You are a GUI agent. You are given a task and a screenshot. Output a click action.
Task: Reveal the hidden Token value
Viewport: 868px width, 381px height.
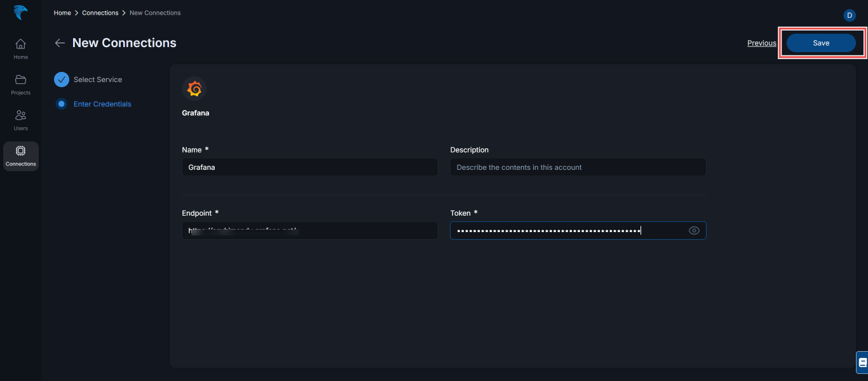694,230
